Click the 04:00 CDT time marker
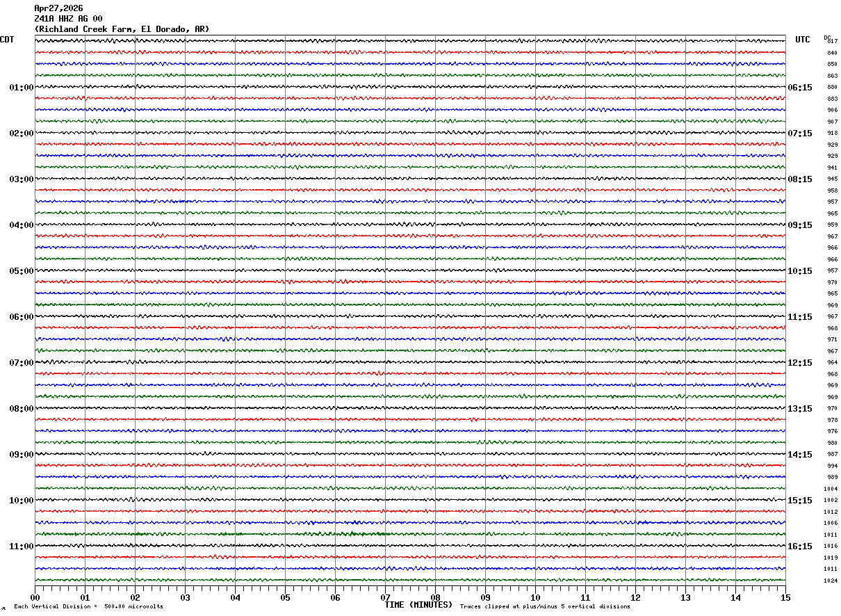This screenshot has height=616, width=841. click(21, 225)
